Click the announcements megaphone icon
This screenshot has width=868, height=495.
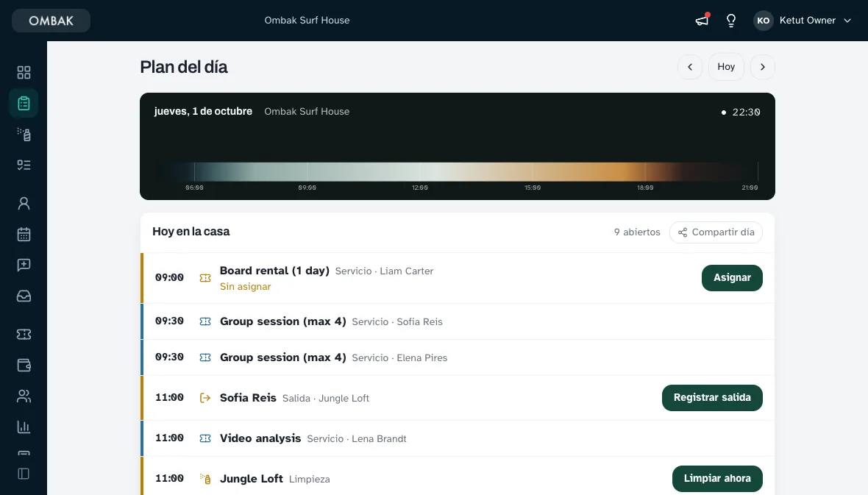pos(702,21)
